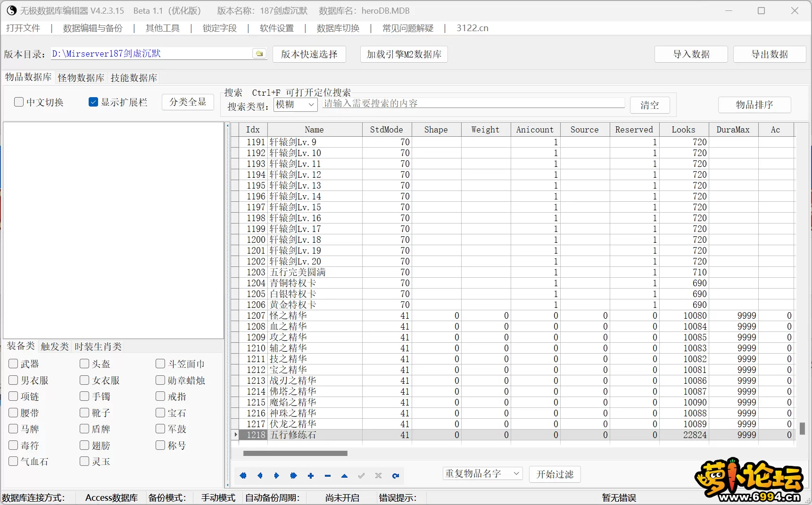The image size is (812, 505).
Task: Click 3122.cn menu link
Action: pyautogui.click(x=472, y=28)
